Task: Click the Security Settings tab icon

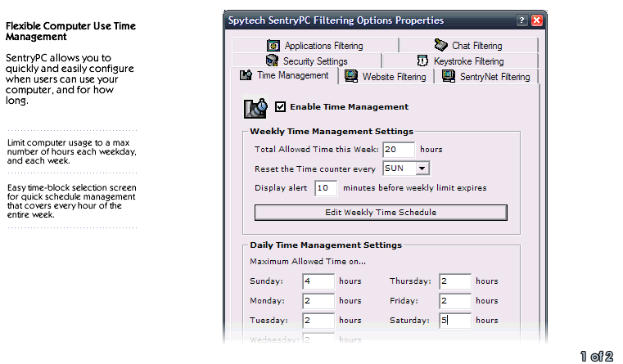Action: pos(272,61)
